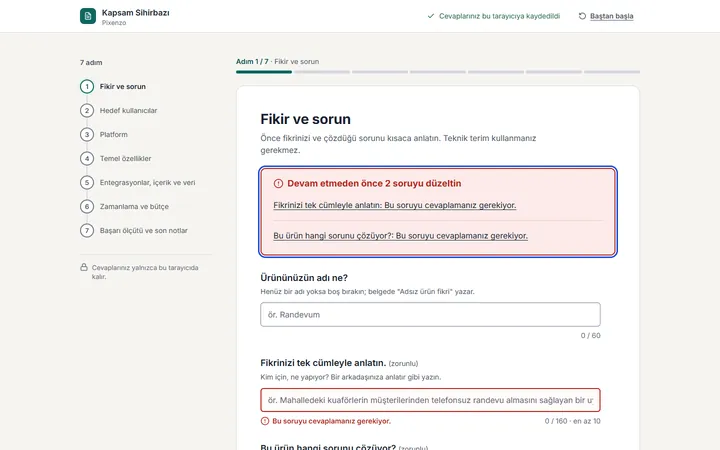Click the step 4 circle icon
The image size is (720, 450).
(x=87, y=158)
